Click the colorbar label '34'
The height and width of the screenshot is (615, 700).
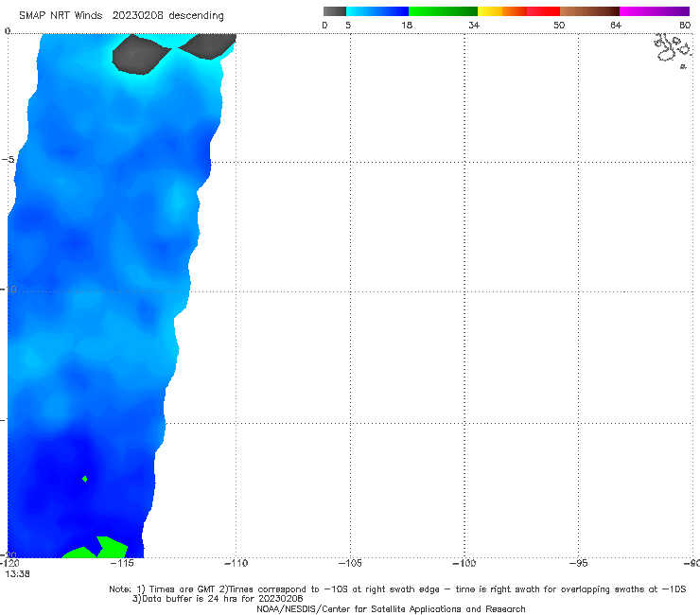pos(474,26)
